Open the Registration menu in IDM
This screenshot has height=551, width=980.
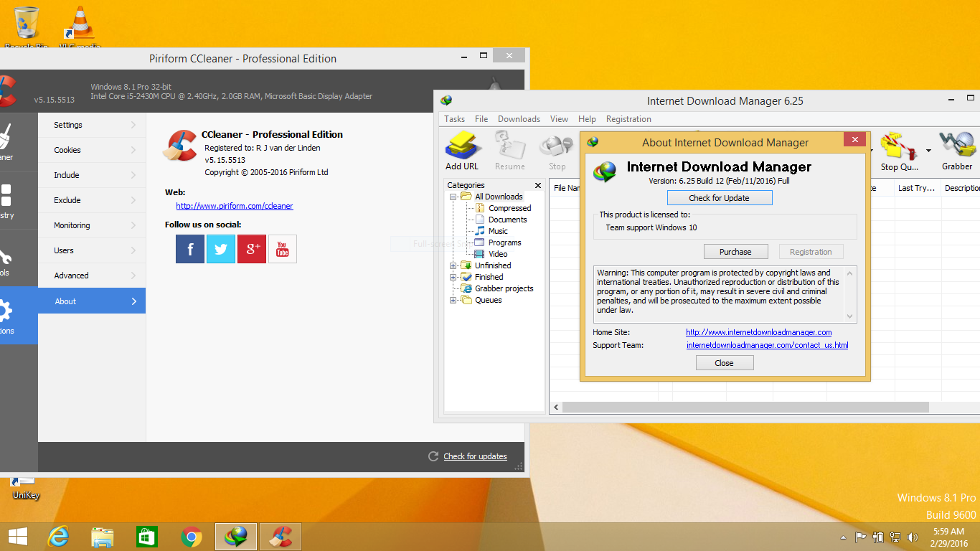point(628,119)
